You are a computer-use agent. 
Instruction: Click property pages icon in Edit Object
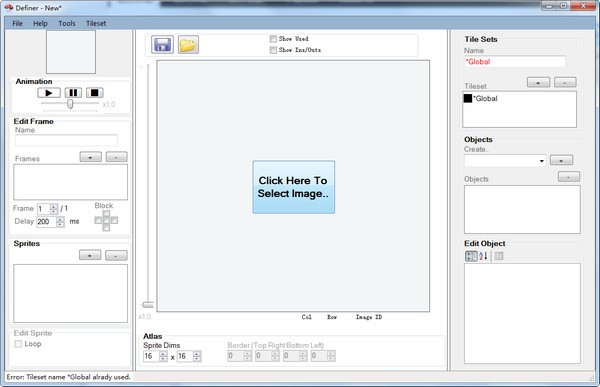tap(498, 256)
